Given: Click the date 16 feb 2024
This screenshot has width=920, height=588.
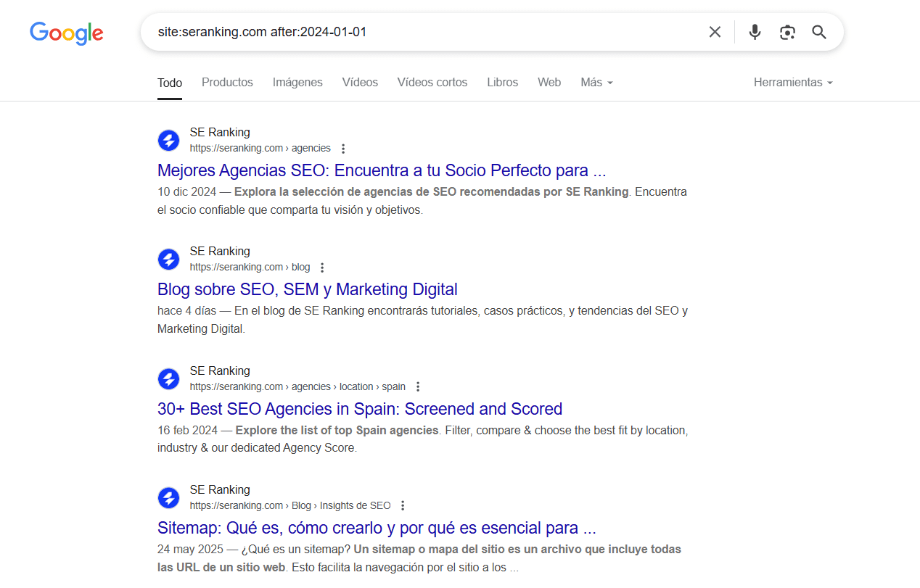Looking at the screenshot, I should click(x=187, y=430).
